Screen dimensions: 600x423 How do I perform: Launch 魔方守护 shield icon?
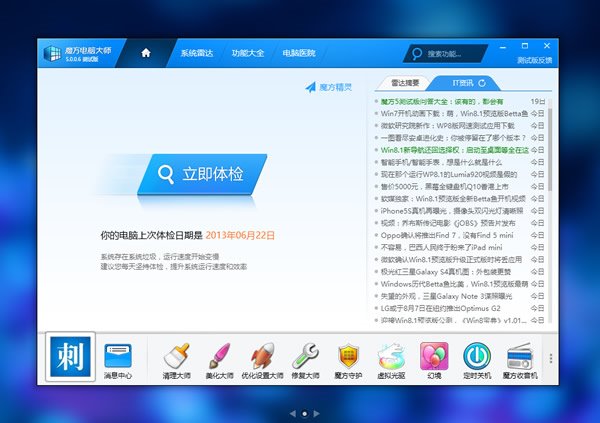tap(348, 361)
